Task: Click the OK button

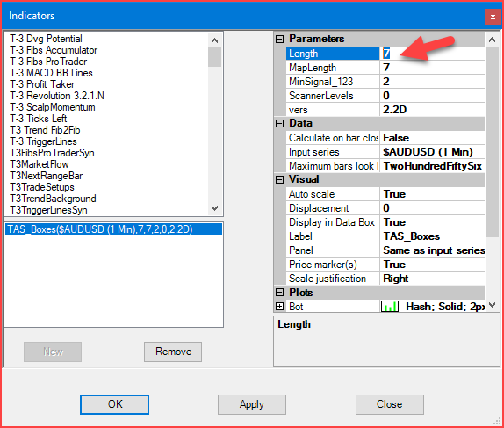Action: click(x=114, y=404)
